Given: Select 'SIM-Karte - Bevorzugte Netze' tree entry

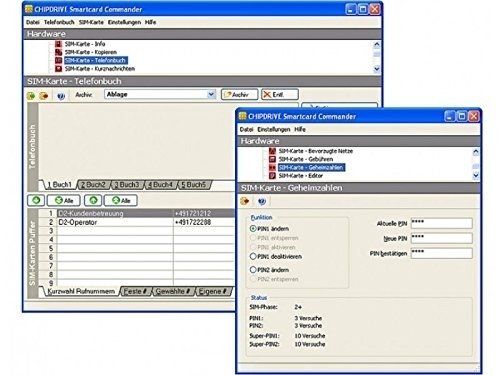Looking at the screenshot, I should (x=315, y=151).
